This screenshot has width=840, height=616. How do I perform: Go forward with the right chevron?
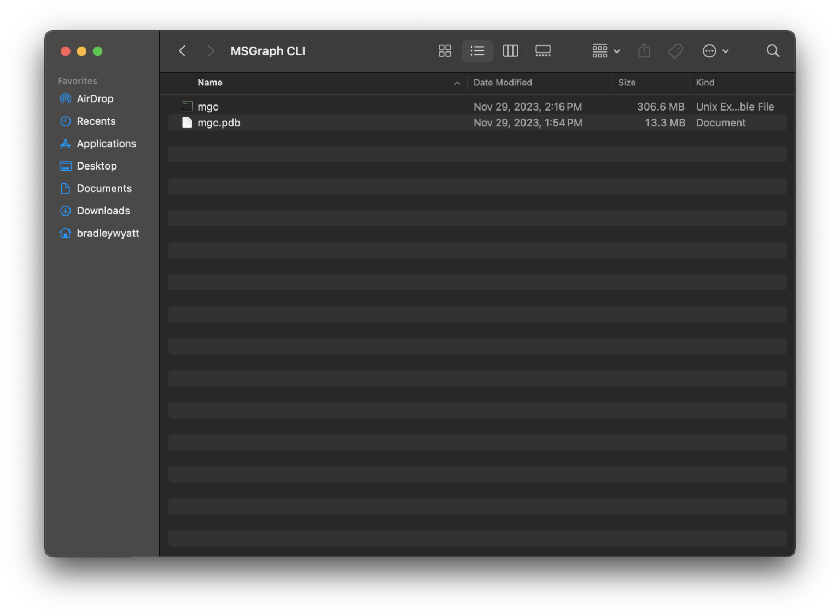pos(211,51)
